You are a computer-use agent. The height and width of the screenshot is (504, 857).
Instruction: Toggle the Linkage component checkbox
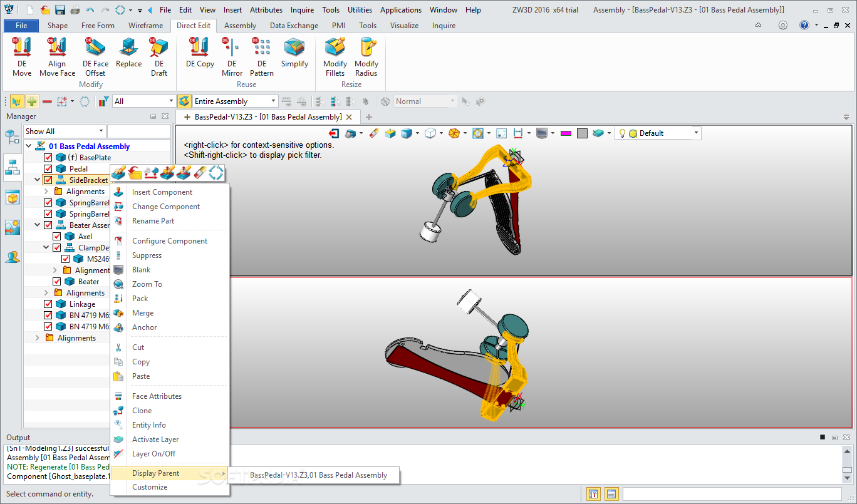48,304
